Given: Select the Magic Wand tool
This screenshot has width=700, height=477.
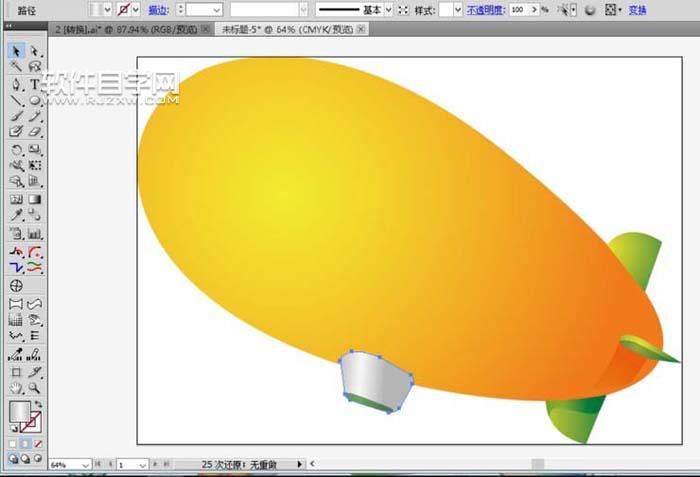Looking at the screenshot, I should click(x=16, y=67).
